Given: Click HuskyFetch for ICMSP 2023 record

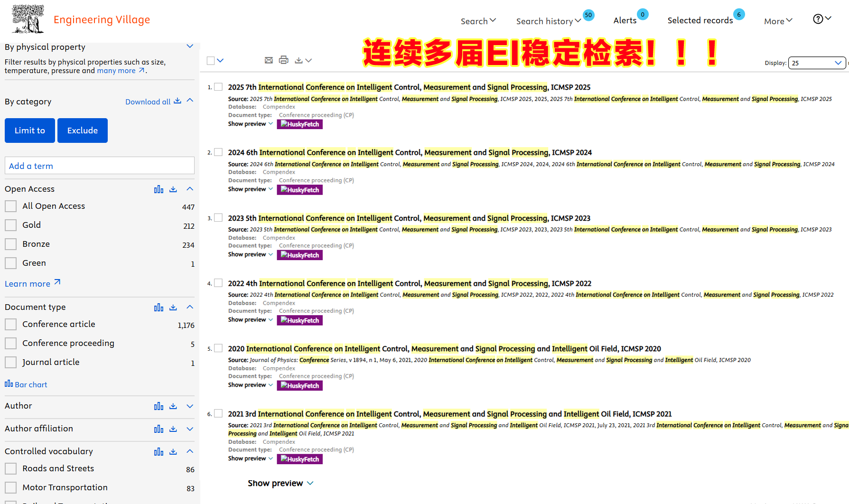Looking at the screenshot, I should (x=300, y=255).
